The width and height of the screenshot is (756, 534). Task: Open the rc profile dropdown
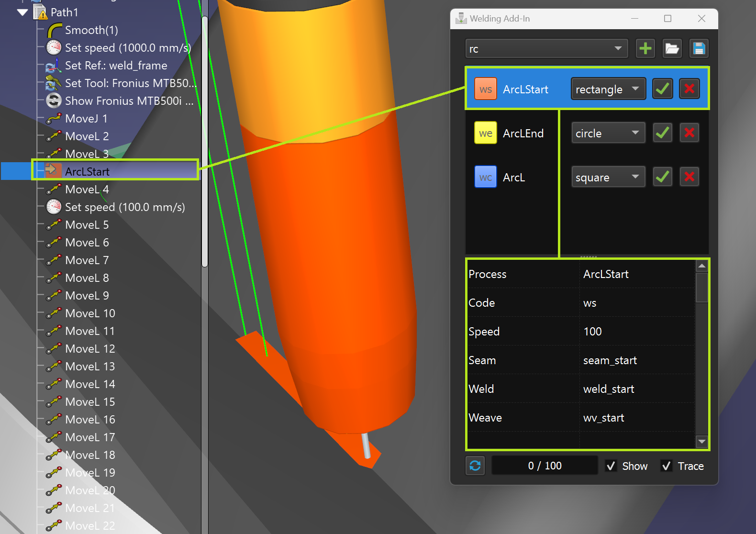(x=546, y=48)
